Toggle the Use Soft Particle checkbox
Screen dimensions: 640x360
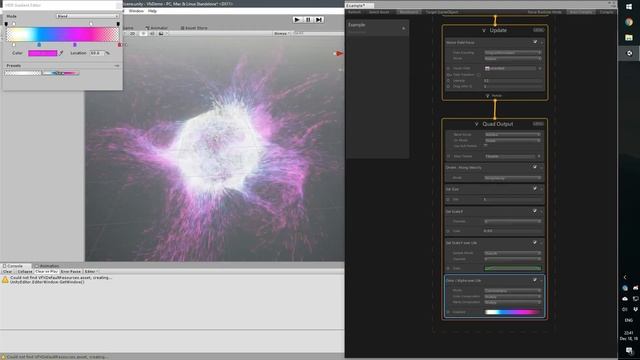click(x=486, y=146)
